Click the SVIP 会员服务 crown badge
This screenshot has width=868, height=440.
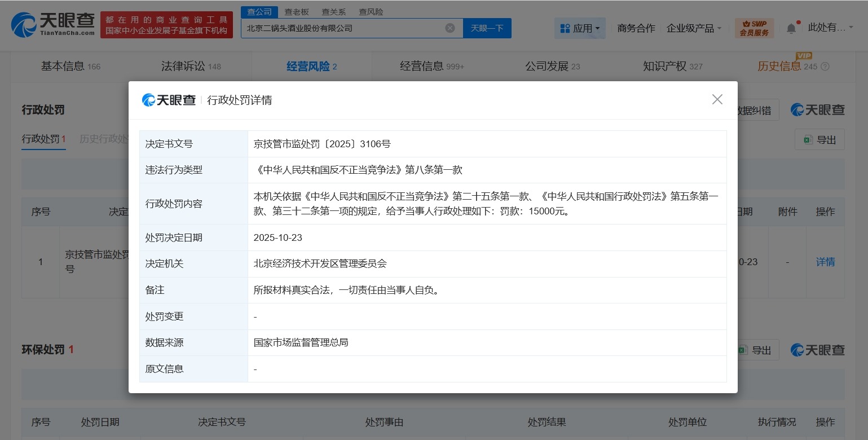coord(754,28)
